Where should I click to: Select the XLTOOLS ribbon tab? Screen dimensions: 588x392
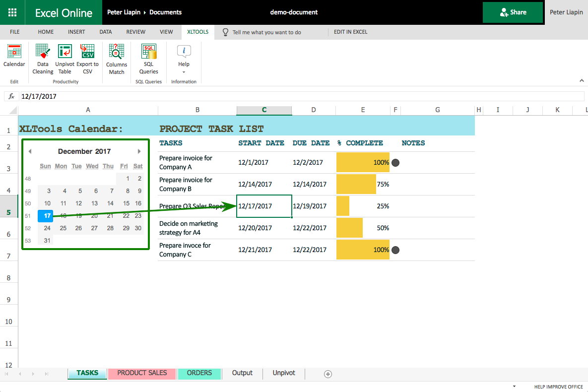pyautogui.click(x=197, y=32)
